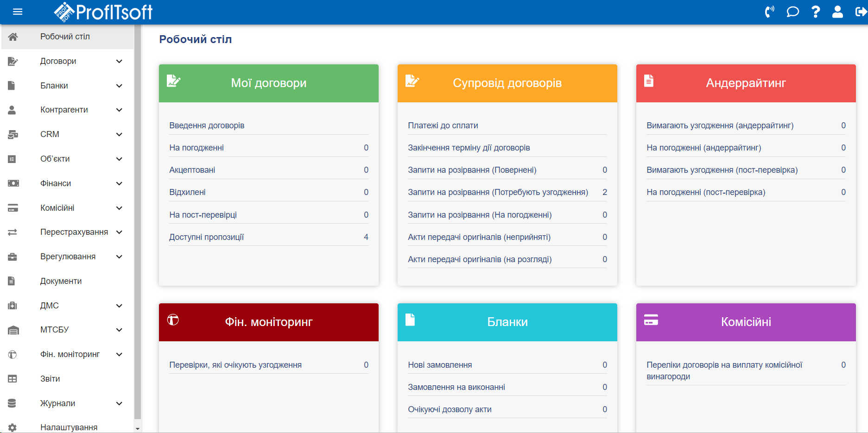The width and height of the screenshot is (868, 433).
Task: Open the chat bubble icon
Action: tap(792, 12)
